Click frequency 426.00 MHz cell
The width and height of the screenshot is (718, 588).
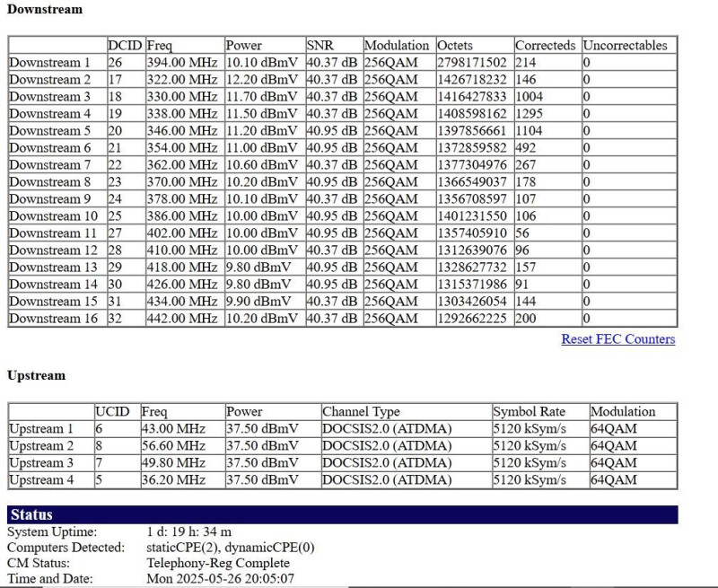(x=182, y=285)
